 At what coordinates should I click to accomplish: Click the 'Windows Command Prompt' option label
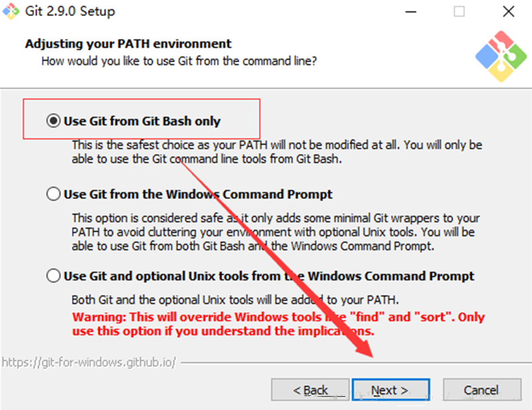[198, 194]
